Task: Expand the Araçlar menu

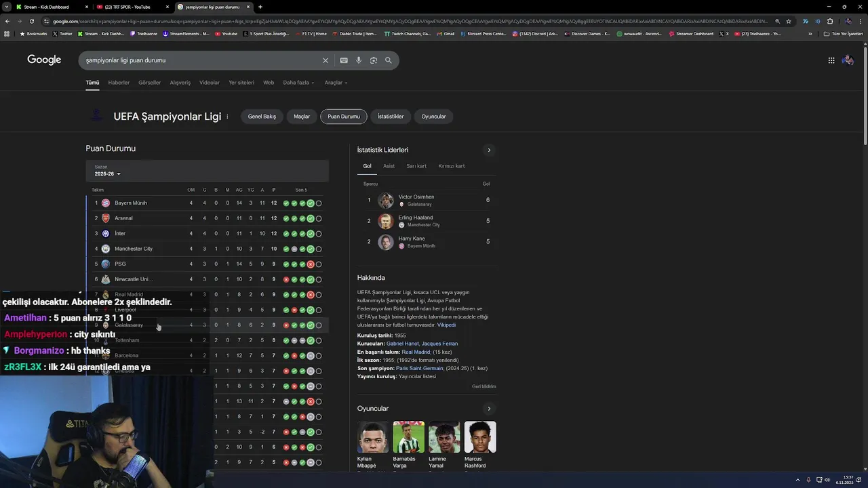Action: [336, 83]
